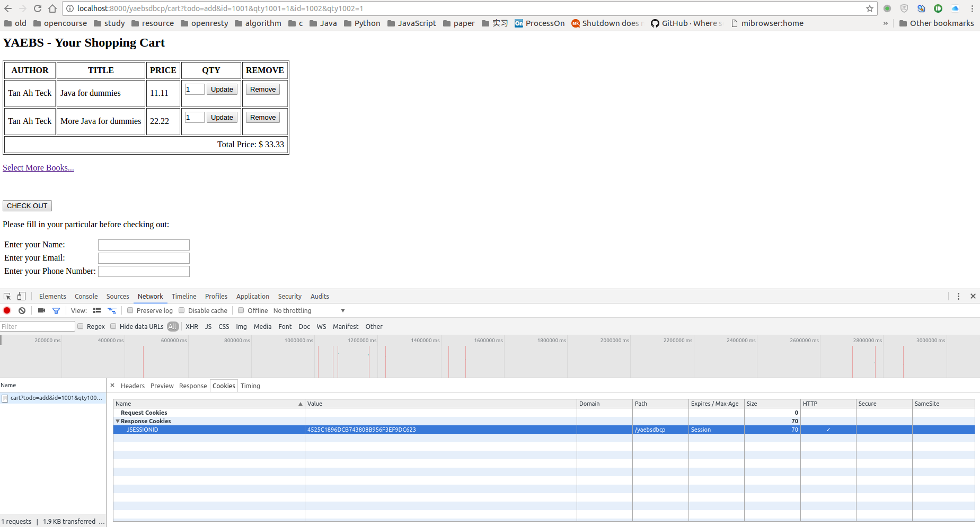Activate the DevTools inspect element picker

tap(7, 296)
